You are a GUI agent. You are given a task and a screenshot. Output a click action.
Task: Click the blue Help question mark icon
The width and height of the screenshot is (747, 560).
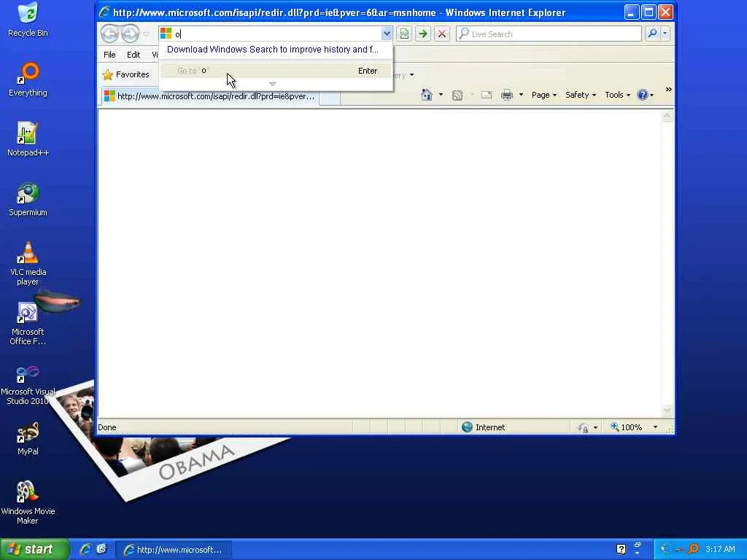tap(643, 95)
